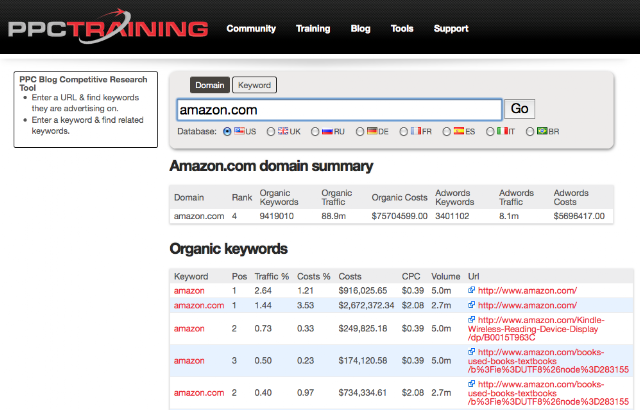The width and height of the screenshot is (640, 410).
Task: Click the Brazilian flag icon
Action: (542, 131)
